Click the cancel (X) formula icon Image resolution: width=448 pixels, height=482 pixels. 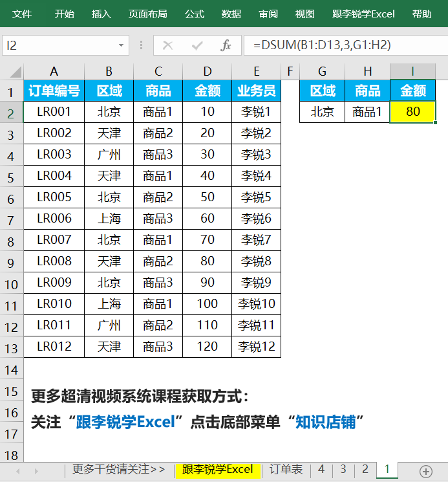click(167, 45)
